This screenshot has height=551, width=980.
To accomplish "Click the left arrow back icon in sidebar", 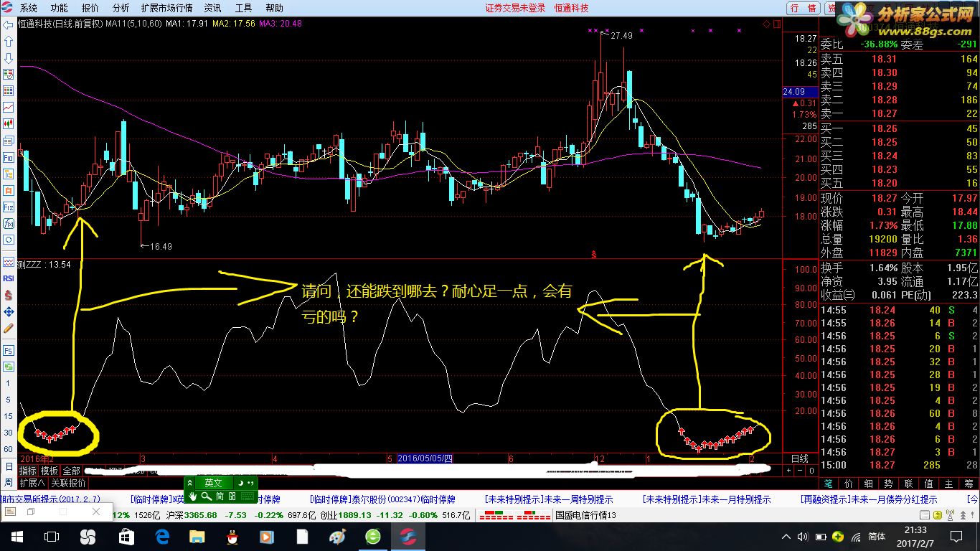I will pyautogui.click(x=9, y=24).
